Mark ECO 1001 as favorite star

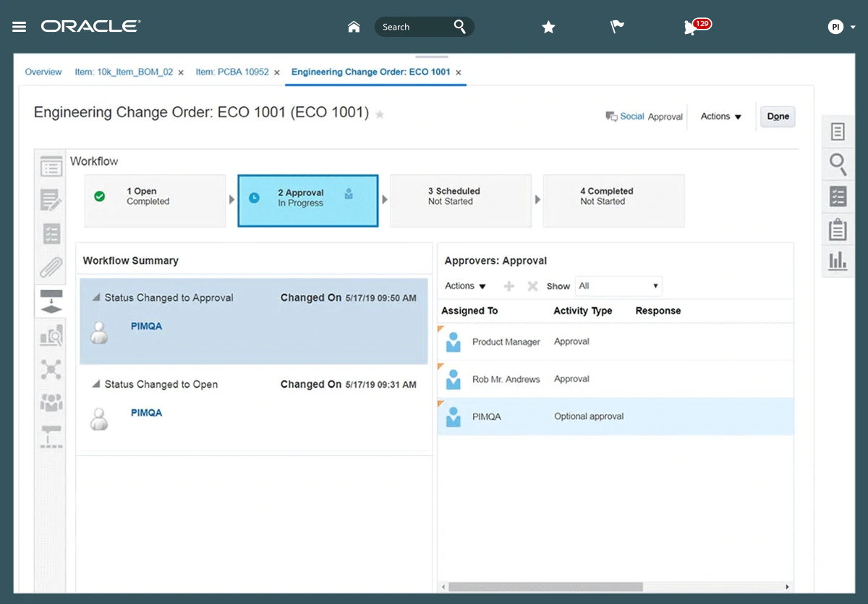[380, 114]
